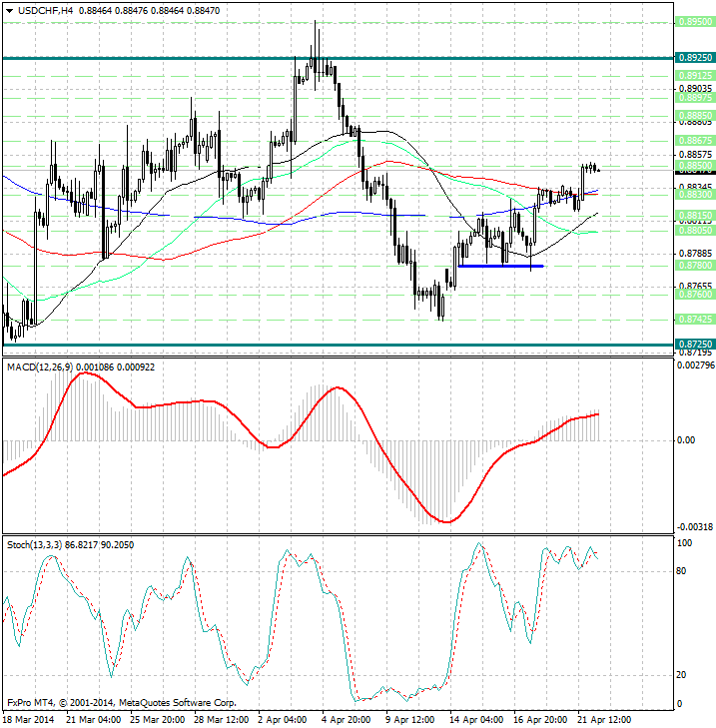Click the 0.87425 price level label
716x728 pixels.
694,320
